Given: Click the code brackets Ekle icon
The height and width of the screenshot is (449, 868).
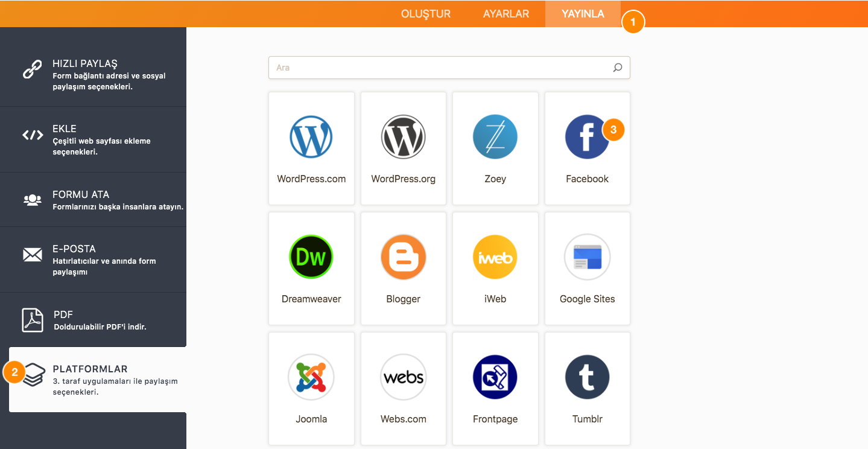Looking at the screenshot, I should pos(33,135).
